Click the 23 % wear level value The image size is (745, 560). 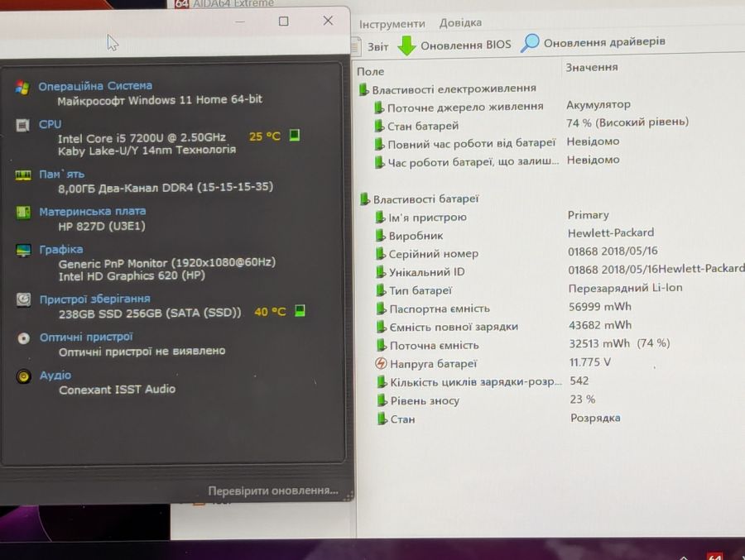[x=582, y=400]
